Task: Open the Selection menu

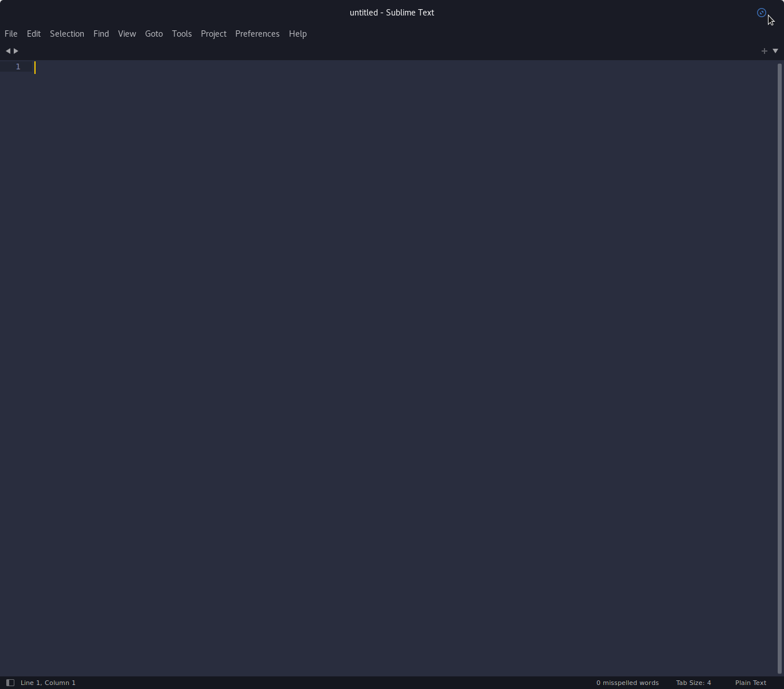Action: coord(67,34)
